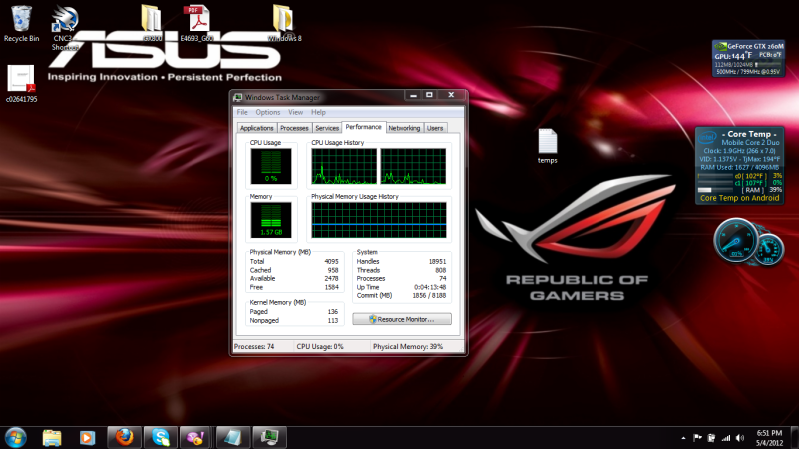Click the Nonpaged kernel memory value 113
Screen dimensions: 799x449
click(333, 321)
